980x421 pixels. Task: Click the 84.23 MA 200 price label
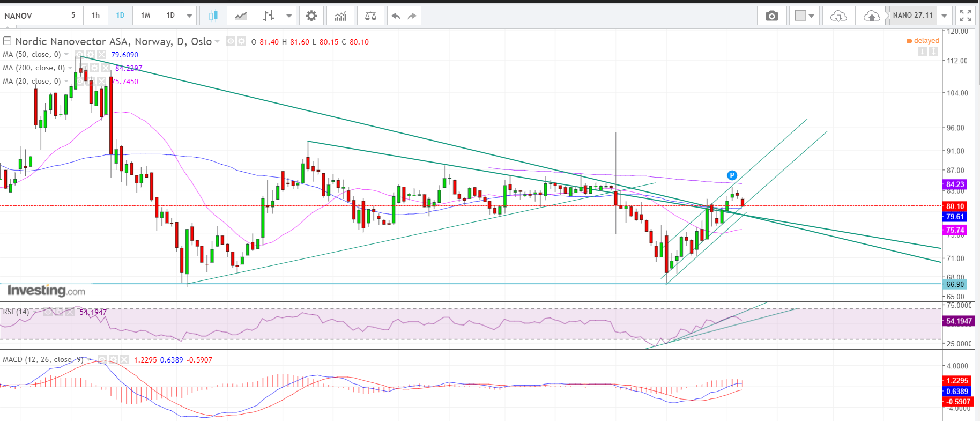click(955, 184)
